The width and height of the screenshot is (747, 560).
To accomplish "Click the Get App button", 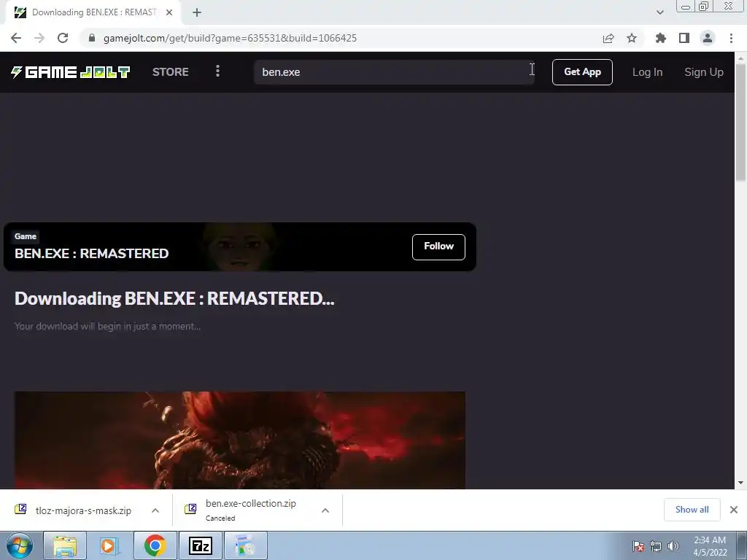I will pos(582,72).
